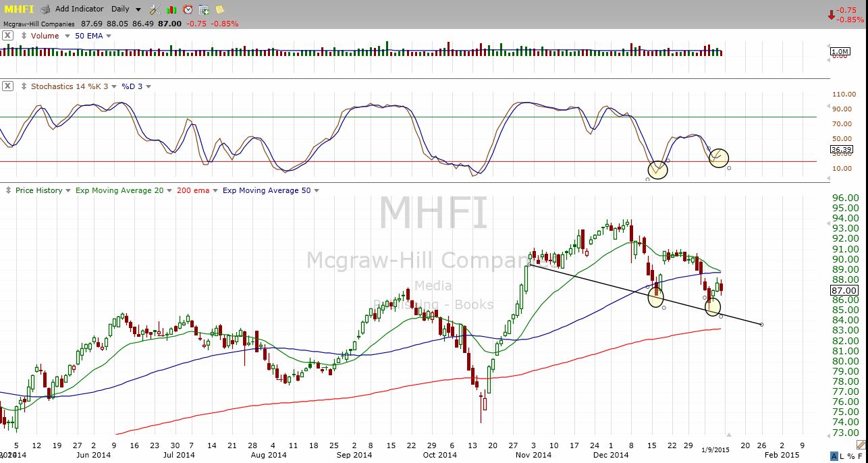This screenshot has width=868, height=463.
Task: Click the ruler icon at bottom right
Action: click(859, 445)
